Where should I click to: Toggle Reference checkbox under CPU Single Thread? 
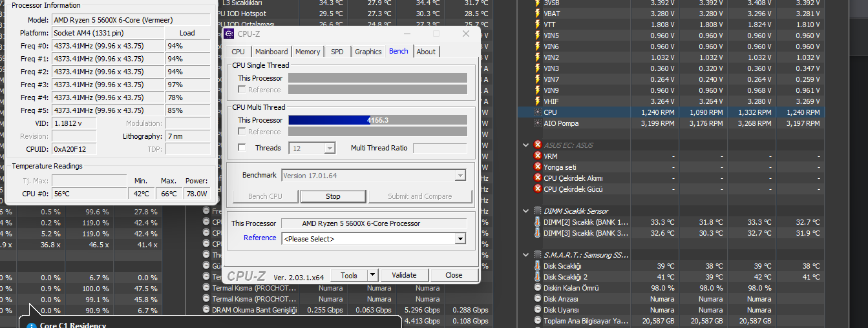242,90
